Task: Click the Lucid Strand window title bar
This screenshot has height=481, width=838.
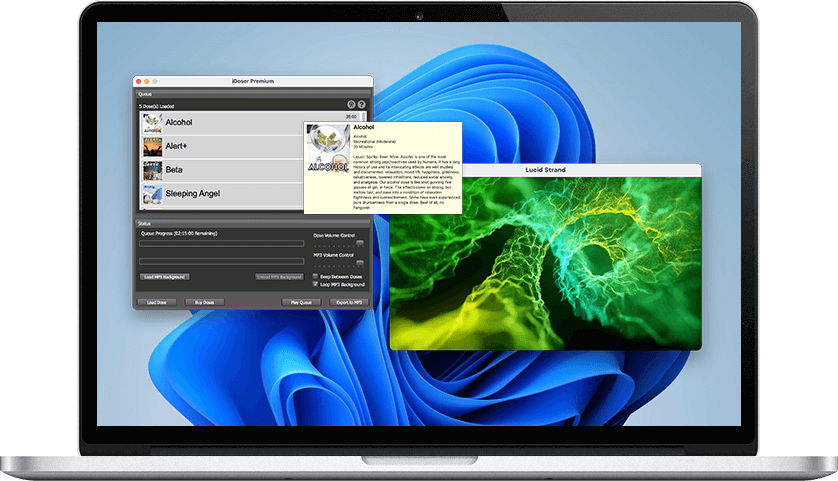Action: point(545,170)
